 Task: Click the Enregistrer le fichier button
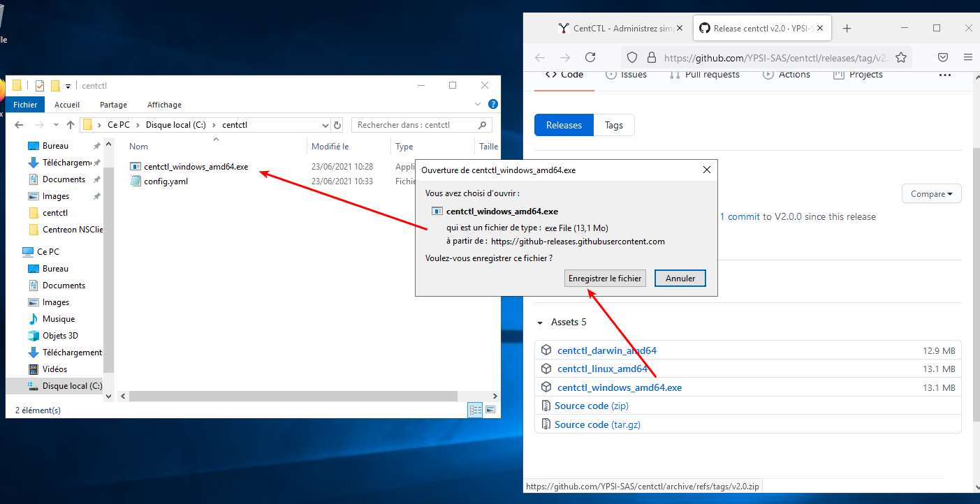point(604,278)
